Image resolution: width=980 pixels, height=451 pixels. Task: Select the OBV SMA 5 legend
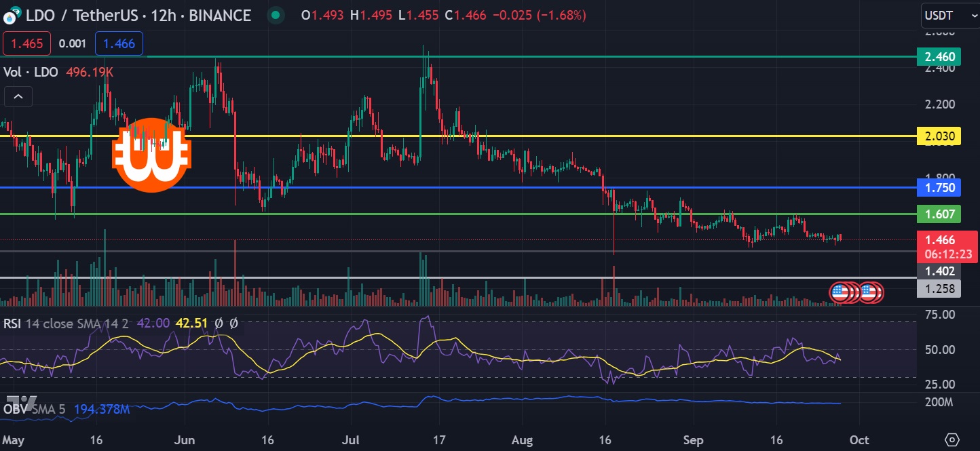point(36,409)
